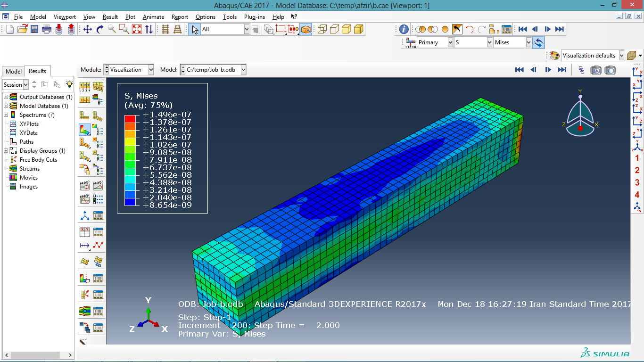Click the Color Code palette icon

point(554,56)
